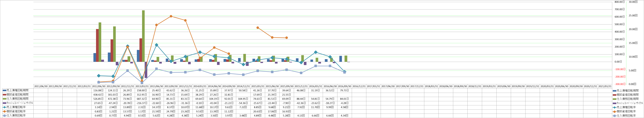The image size is (644, 118).
Task: Select the tallest green bar at 2013/03/31
Action: pos(143,36)
